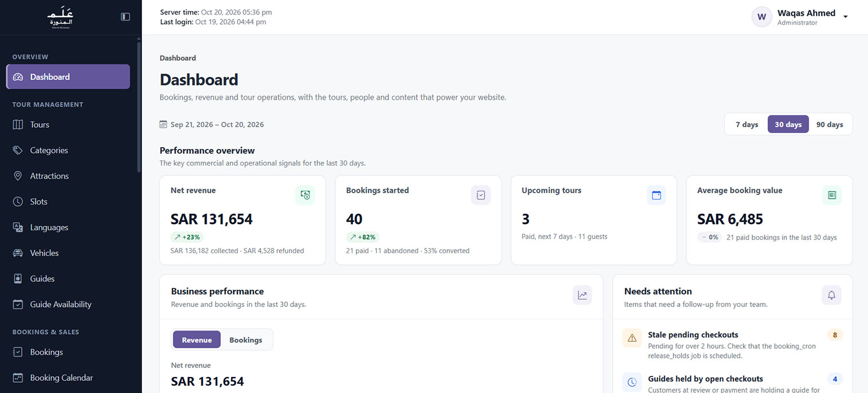The image size is (868, 393).
Task: Select the 90 days range
Action: [x=830, y=124]
